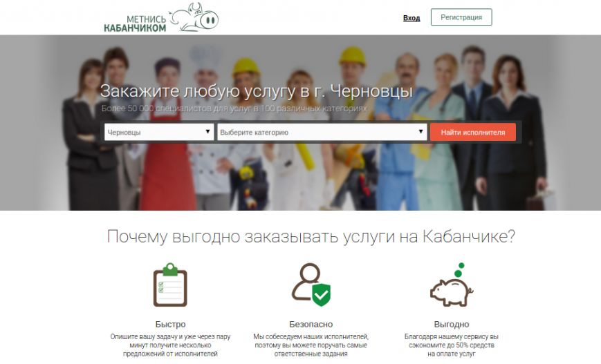Click the Более 50 000 специалистов subtitle
This screenshot has height=364, width=601.
tap(234, 108)
